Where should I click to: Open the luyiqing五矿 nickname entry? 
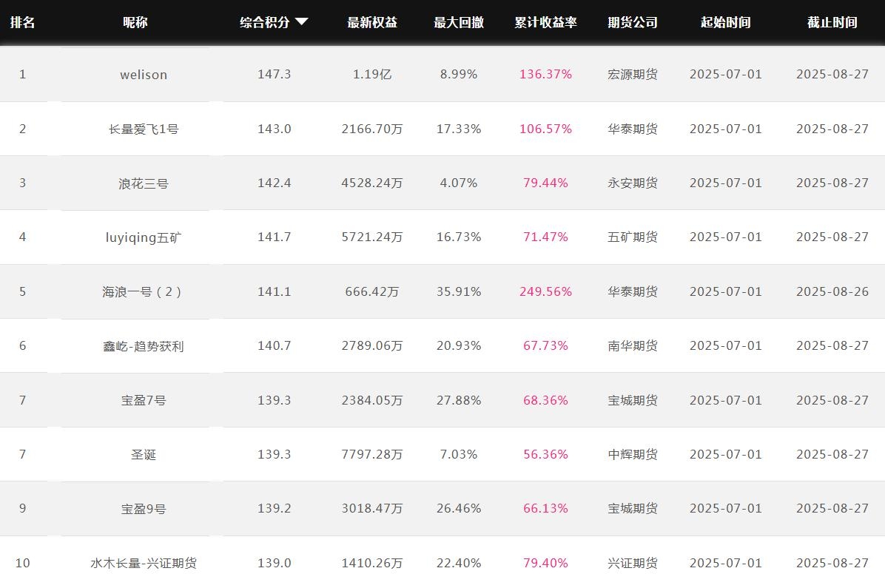144,237
